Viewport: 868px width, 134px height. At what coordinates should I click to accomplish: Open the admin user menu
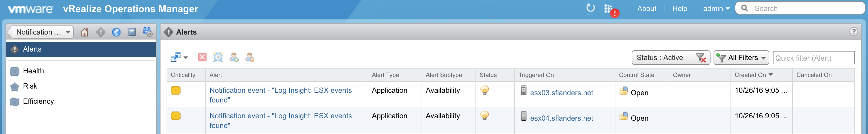point(716,8)
